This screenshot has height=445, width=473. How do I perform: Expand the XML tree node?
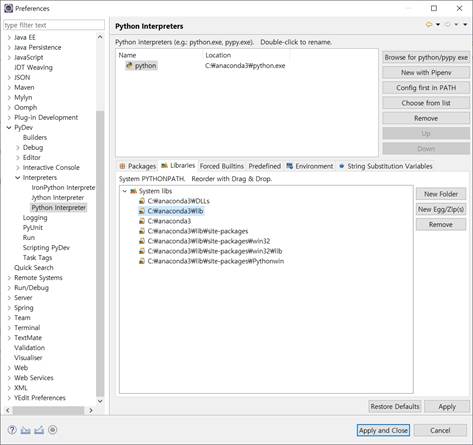[x=9, y=388]
